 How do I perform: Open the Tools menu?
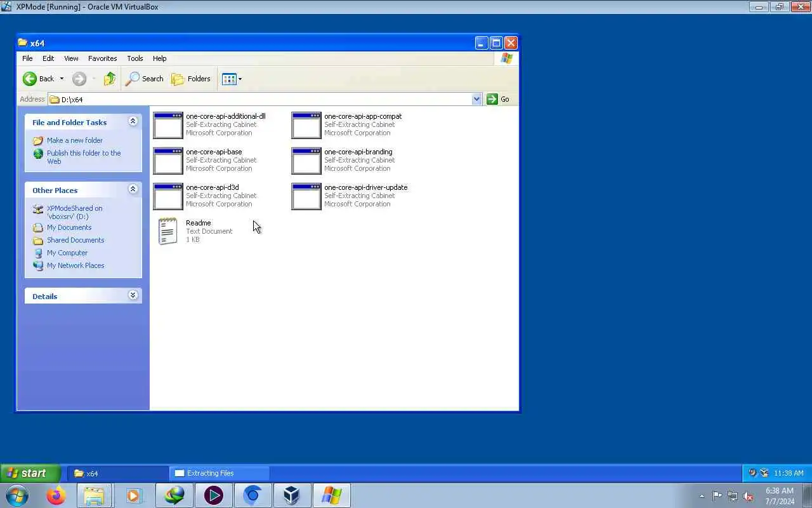coord(134,58)
